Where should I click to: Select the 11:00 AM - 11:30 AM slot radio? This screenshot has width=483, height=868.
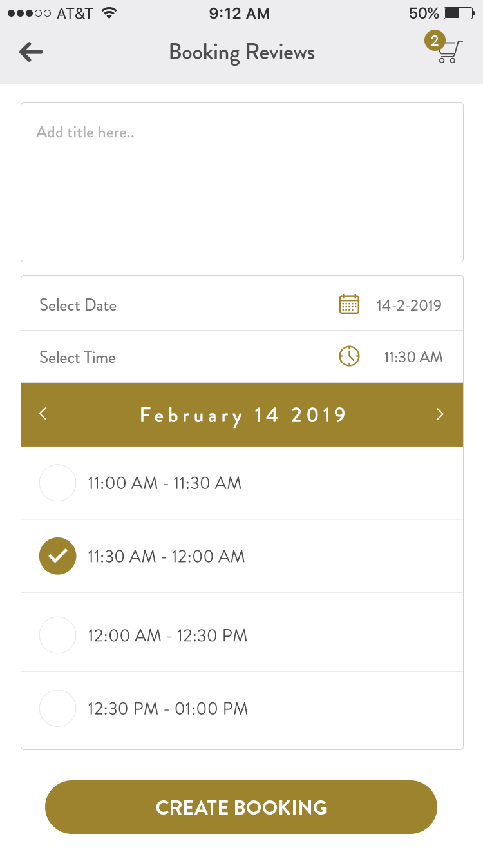[x=58, y=483]
